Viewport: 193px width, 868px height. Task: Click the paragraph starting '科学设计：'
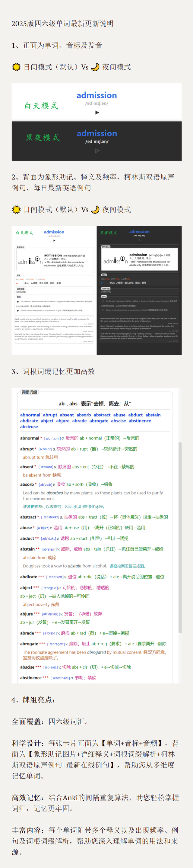click(96, 760)
